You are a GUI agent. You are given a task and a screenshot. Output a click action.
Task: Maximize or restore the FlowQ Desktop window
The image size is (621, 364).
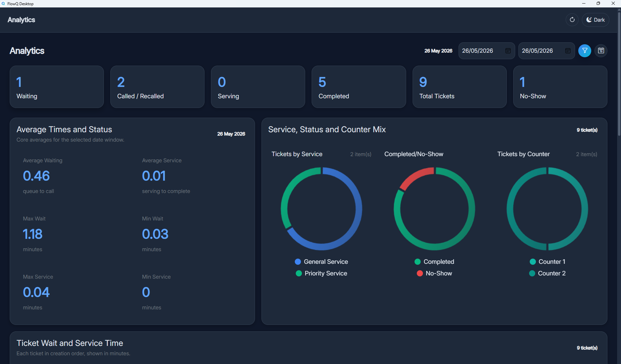coord(598,4)
